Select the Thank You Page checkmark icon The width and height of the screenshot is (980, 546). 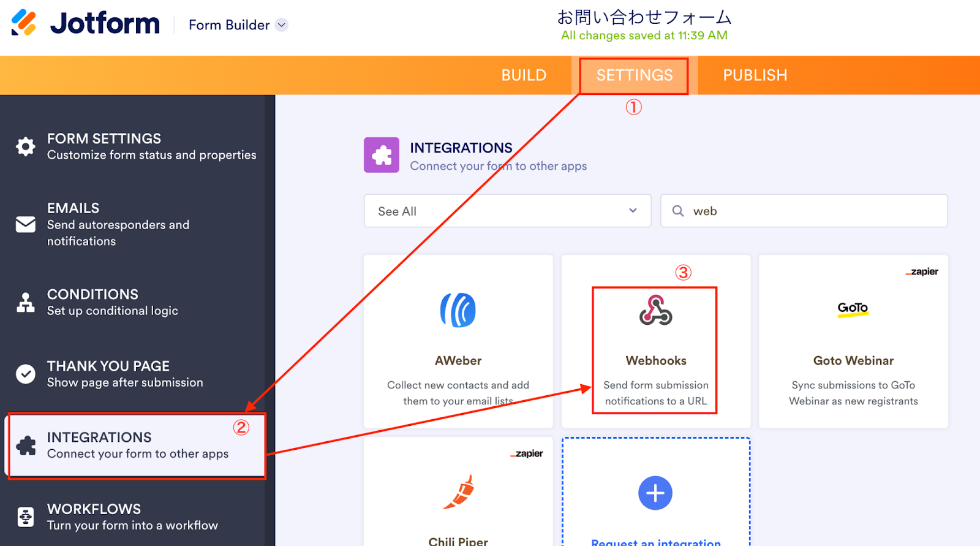click(x=26, y=374)
